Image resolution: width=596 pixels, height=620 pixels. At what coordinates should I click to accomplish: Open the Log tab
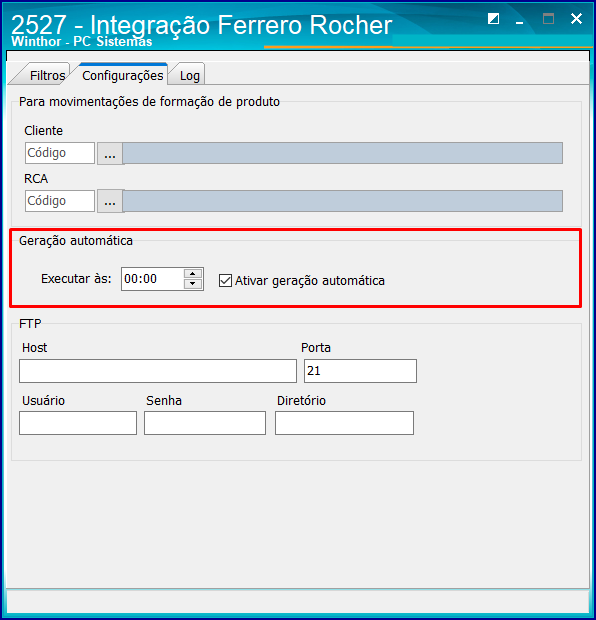click(x=190, y=75)
